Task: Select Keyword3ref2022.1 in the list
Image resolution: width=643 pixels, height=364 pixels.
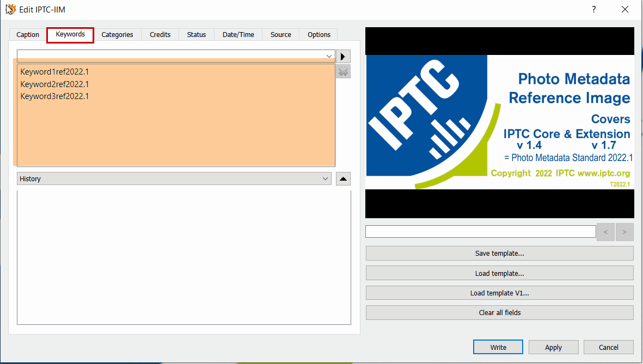Action: point(54,96)
